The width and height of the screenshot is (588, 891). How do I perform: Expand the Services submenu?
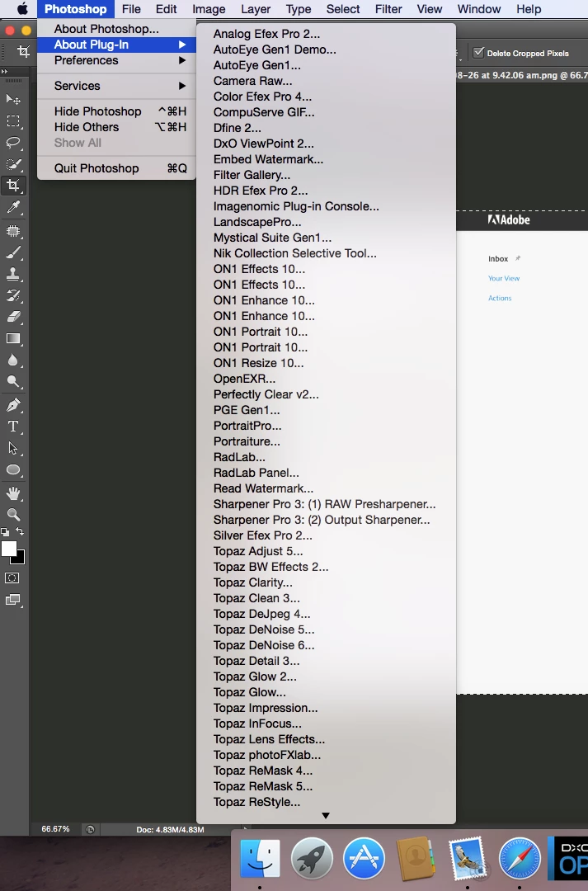tap(116, 86)
